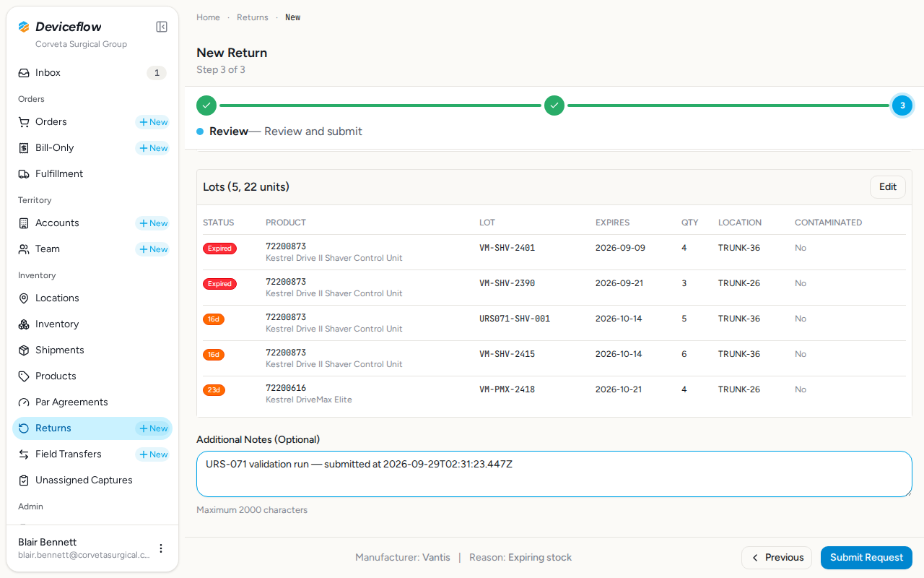This screenshot has width=924, height=578.
Task: Select current step 3 indicator
Action: pos(902,105)
